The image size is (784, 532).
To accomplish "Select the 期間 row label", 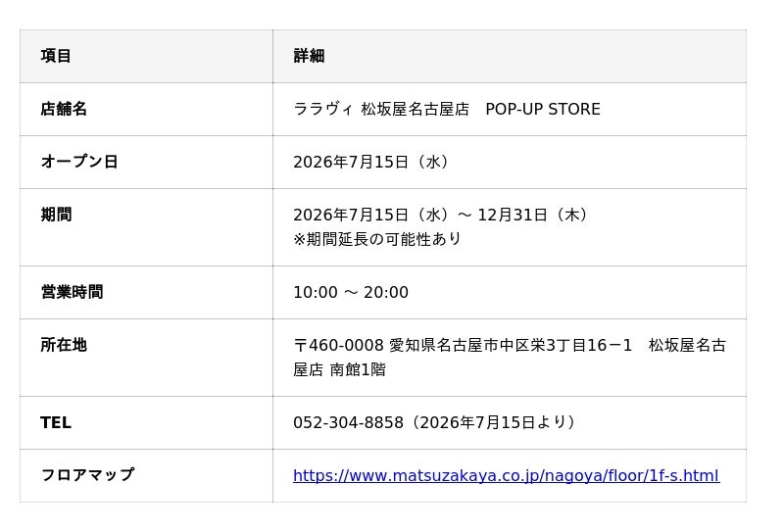I will click(x=56, y=215).
